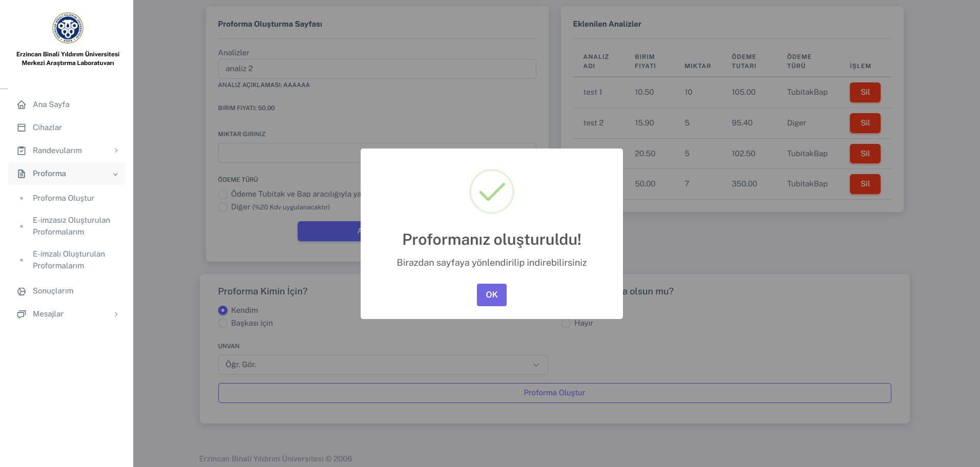Collapse the Proforma menu chevron
The width and height of the screenshot is (980, 467).
coord(115,174)
